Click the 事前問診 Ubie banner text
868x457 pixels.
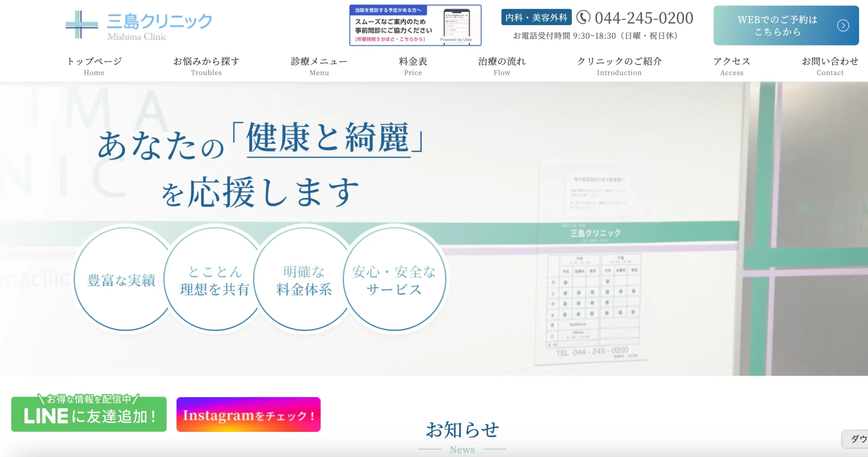pos(393,26)
